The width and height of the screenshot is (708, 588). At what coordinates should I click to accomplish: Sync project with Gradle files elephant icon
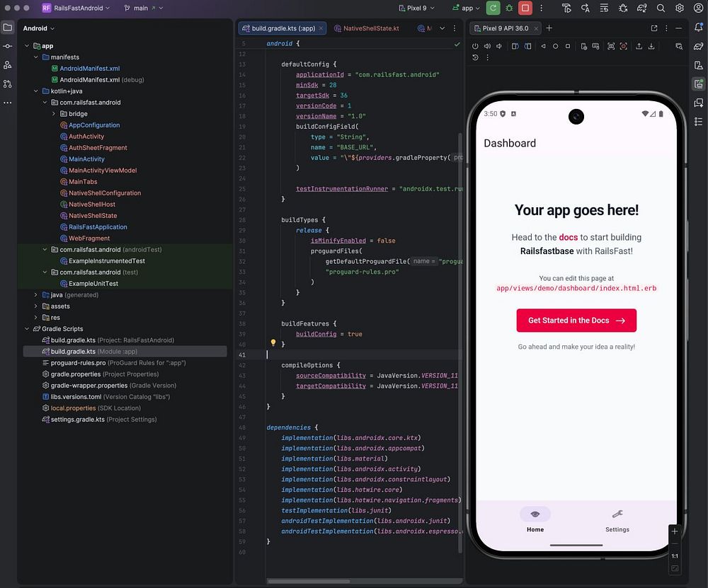(x=641, y=8)
